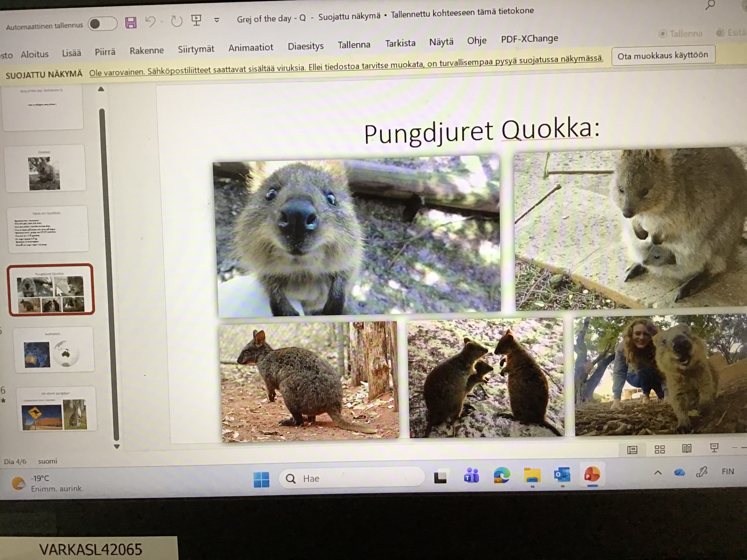The width and height of the screenshot is (747, 560).
Task: Click the Undo arrow icon
Action: point(151,22)
